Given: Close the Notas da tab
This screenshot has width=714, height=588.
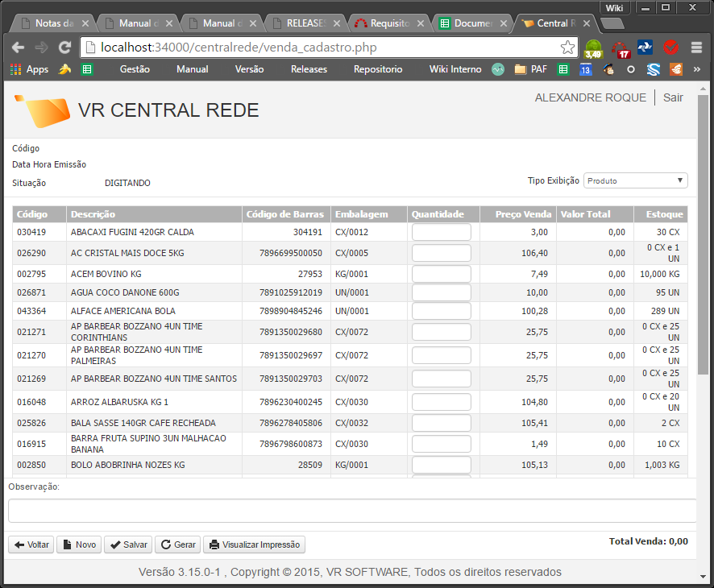Looking at the screenshot, I should [x=85, y=23].
